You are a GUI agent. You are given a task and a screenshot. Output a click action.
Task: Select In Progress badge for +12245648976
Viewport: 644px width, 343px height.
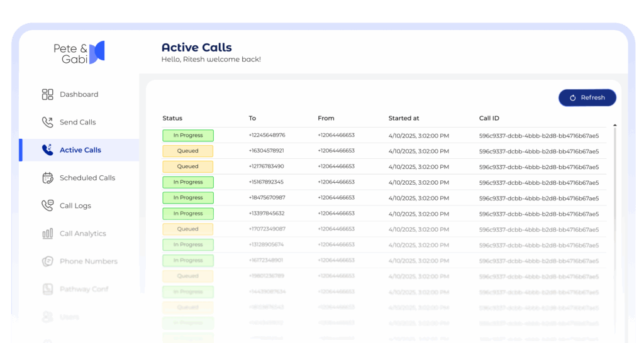[188, 135]
